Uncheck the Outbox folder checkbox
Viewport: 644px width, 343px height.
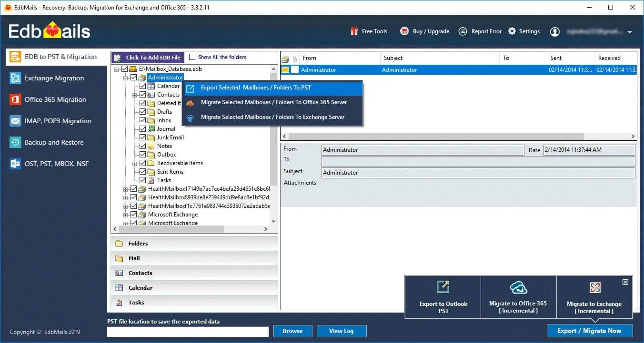click(x=142, y=155)
